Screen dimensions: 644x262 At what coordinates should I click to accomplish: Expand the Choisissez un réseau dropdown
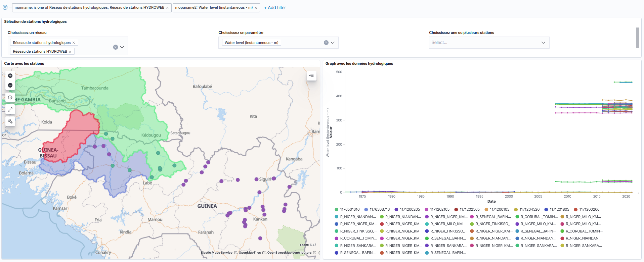[122, 47]
